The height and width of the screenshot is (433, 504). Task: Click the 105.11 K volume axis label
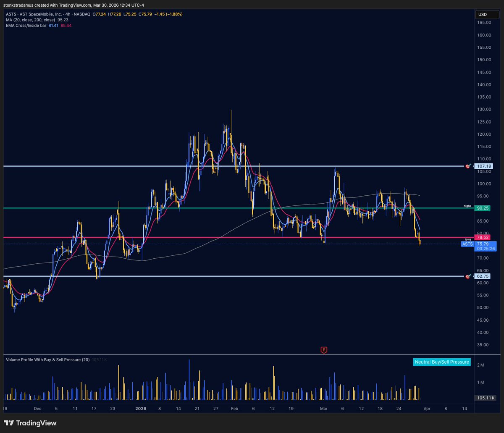click(486, 398)
